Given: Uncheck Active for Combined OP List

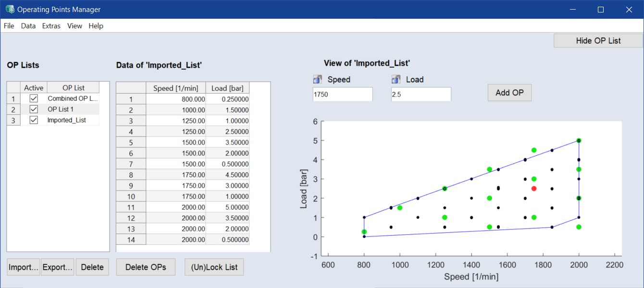Looking at the screenshot, I should (x=34, y=98).
